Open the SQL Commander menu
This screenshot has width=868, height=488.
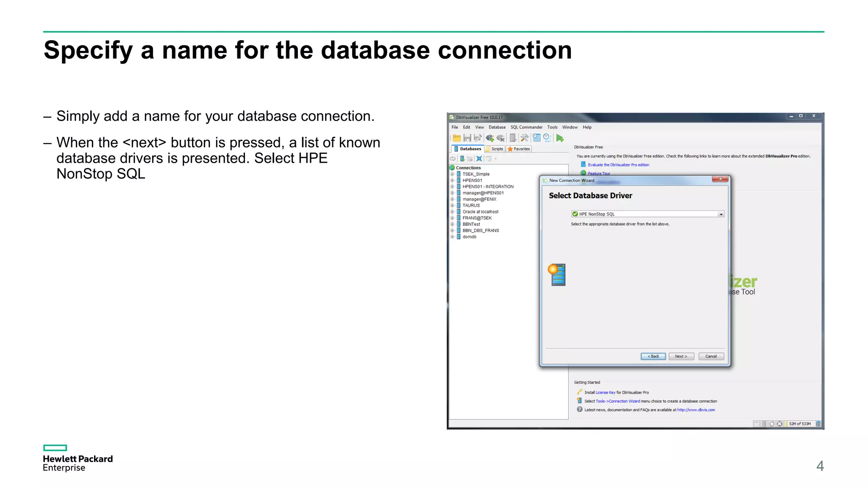click(526, 127)
